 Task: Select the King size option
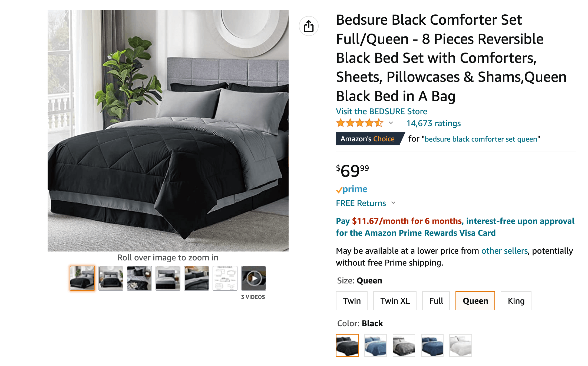click(516, 301)
